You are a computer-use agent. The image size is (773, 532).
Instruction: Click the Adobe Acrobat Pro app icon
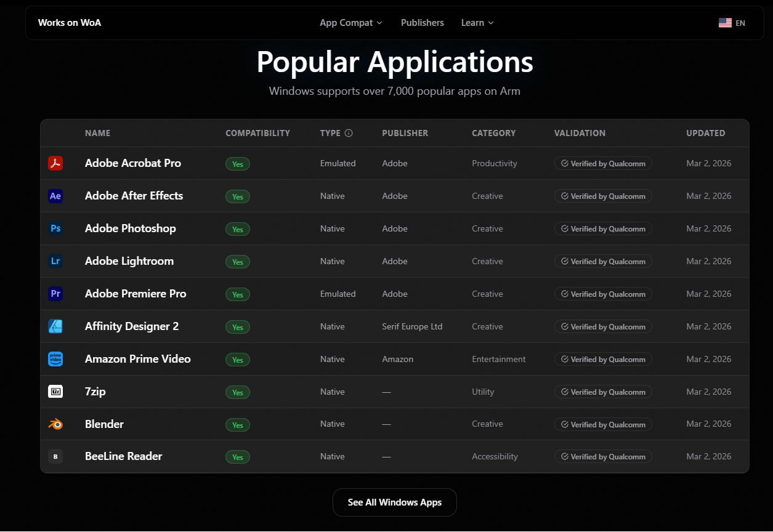55,163
